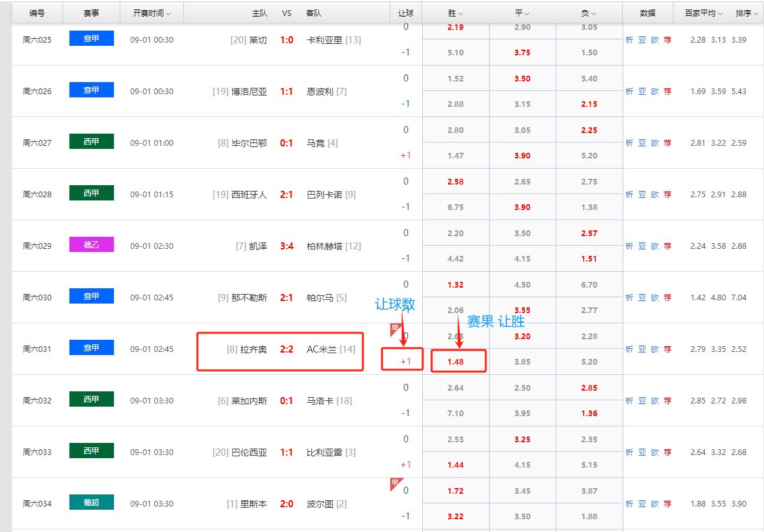Expand the 胜 column dropdown
The width and height of the screenshot is (764, 532).
[455, 13]
